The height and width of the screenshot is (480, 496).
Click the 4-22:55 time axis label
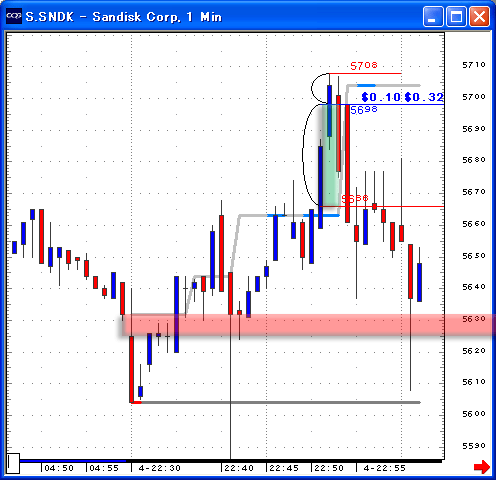click(385, 468)
